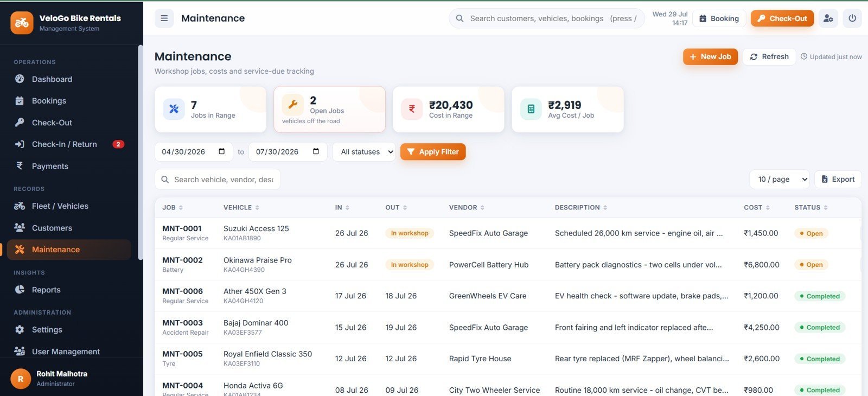Screen dimensions: 868x396
Task: Sort by the VENDOR column arrows
Action: (482, 208)
